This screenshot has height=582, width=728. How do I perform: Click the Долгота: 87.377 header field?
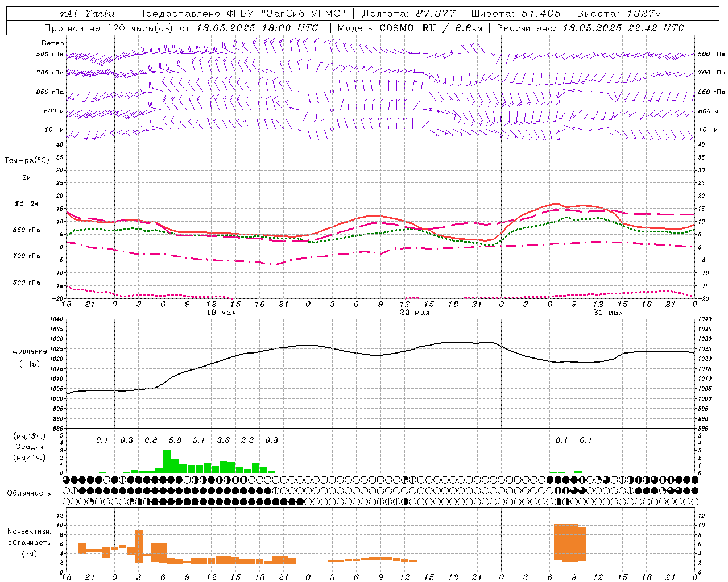408,14
